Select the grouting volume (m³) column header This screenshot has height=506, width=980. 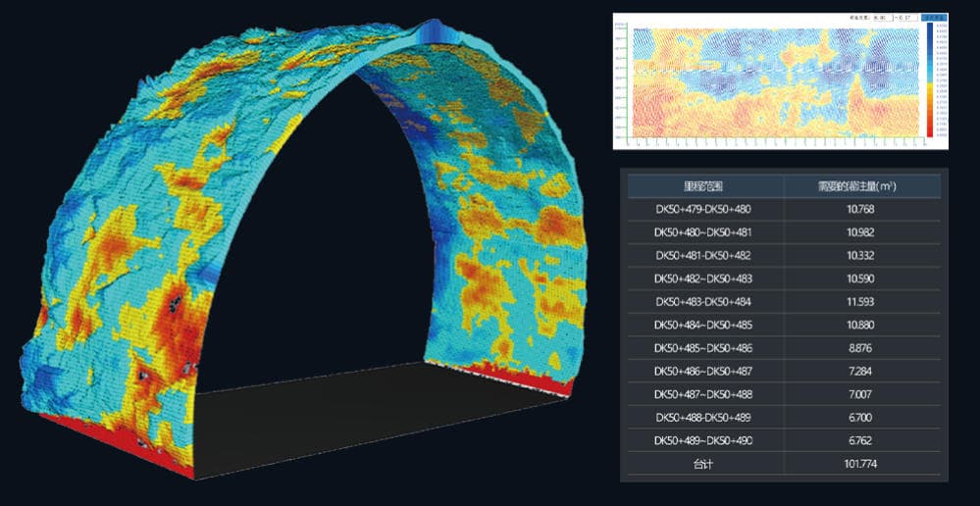point(862,186)
